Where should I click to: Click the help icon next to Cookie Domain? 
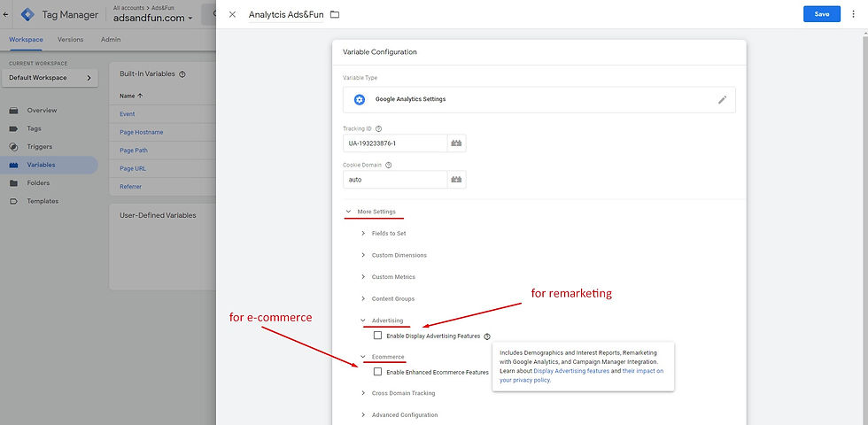(x=389, y=165)
